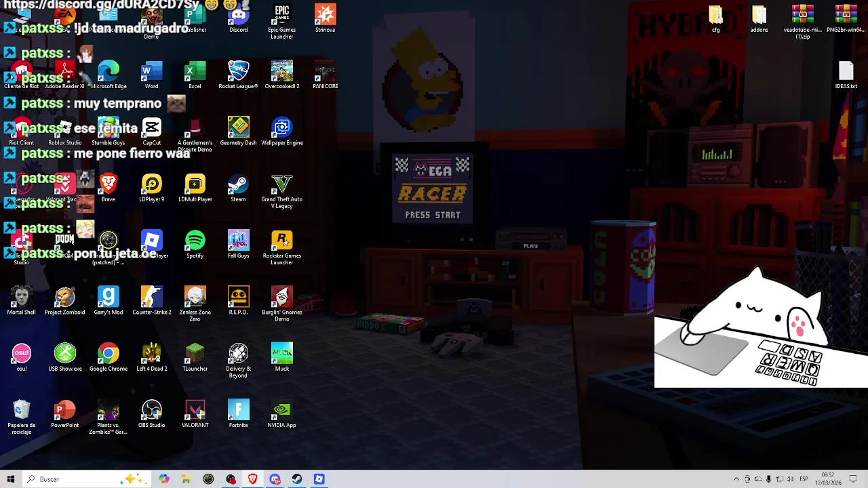Open the Geometry Dash shortcut

(238, 131)
